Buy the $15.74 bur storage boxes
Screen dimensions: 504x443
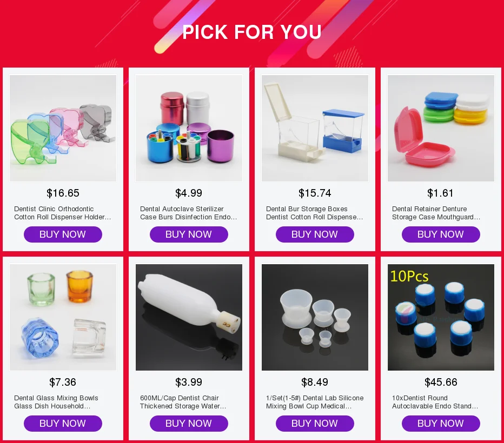coord(315,234)
